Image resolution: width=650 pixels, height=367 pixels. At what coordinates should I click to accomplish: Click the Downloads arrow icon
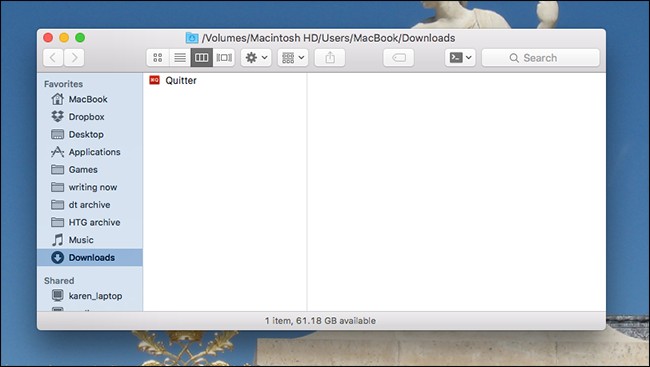[x=58, y=258]
